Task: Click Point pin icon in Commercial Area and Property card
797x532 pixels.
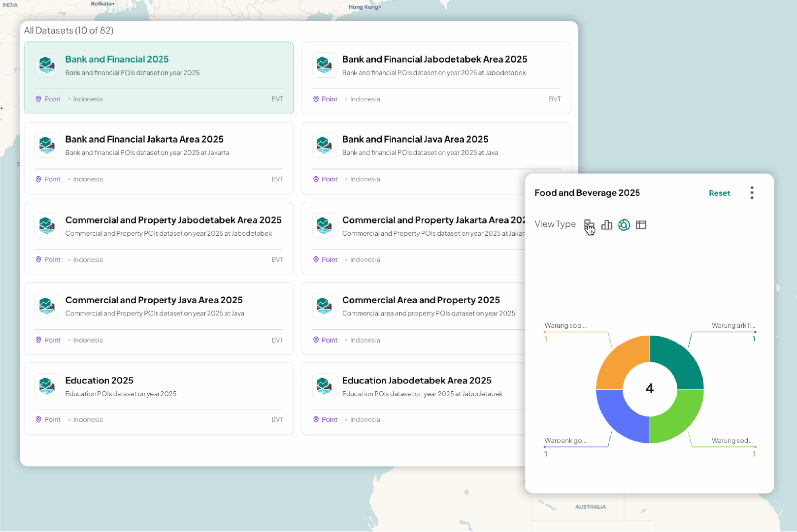Action: tap(316, 340)
